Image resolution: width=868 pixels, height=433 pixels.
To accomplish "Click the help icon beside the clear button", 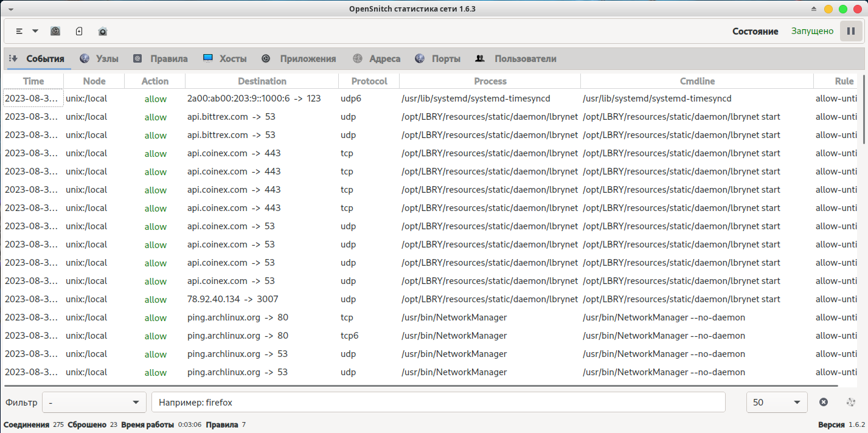I will 851,402.
